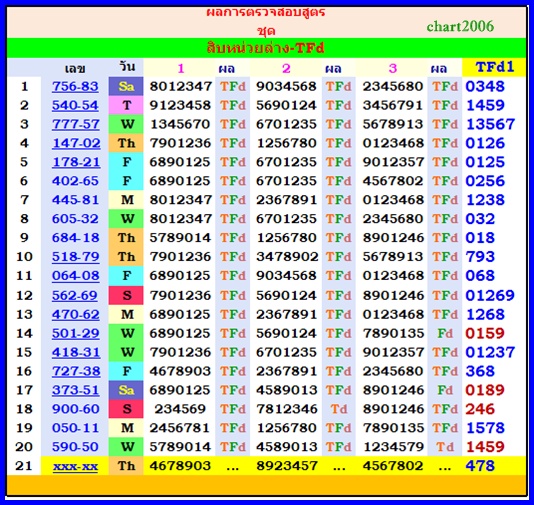Screen dimensions: 534x505
Task: Select the 178-21 link in row 5
Action: pyautogui.click(x=76, y=162)
